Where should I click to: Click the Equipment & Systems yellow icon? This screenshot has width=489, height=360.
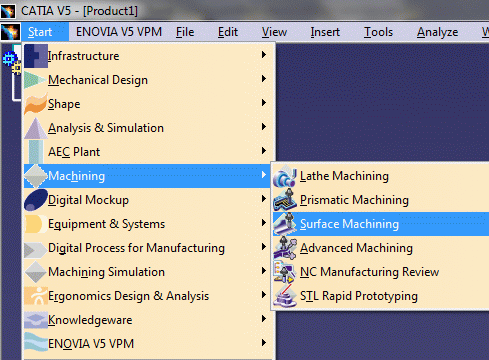pyautogui.click(x=35, y=224)
